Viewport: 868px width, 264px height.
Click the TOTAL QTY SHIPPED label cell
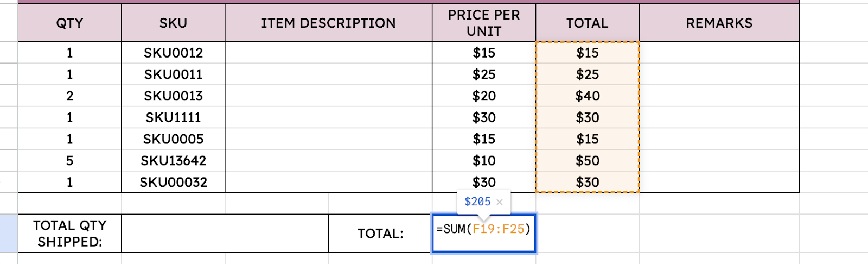click(70, 234)
